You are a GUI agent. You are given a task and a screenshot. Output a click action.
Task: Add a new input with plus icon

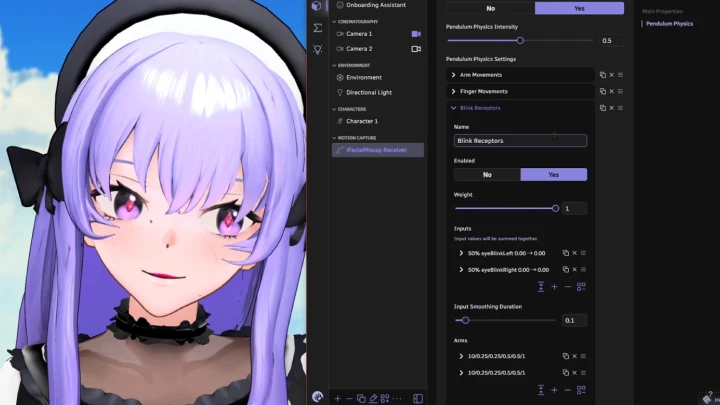pyautogui.click(x=554, y=287)
